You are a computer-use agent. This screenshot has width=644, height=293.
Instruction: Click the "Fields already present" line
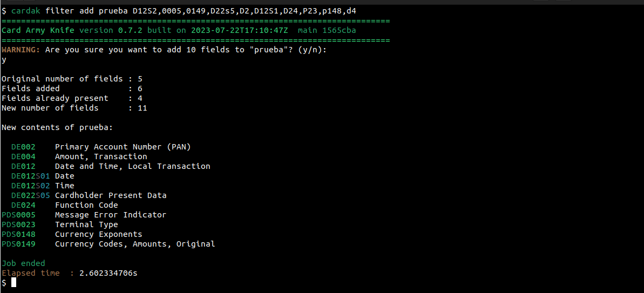point(72,98)
